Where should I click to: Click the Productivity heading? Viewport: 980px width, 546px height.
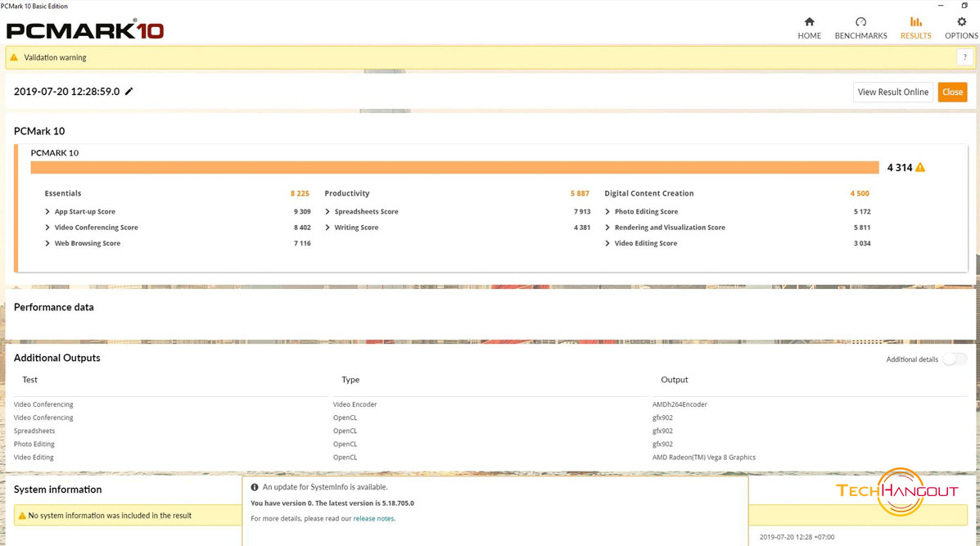[x=347, y=194]
